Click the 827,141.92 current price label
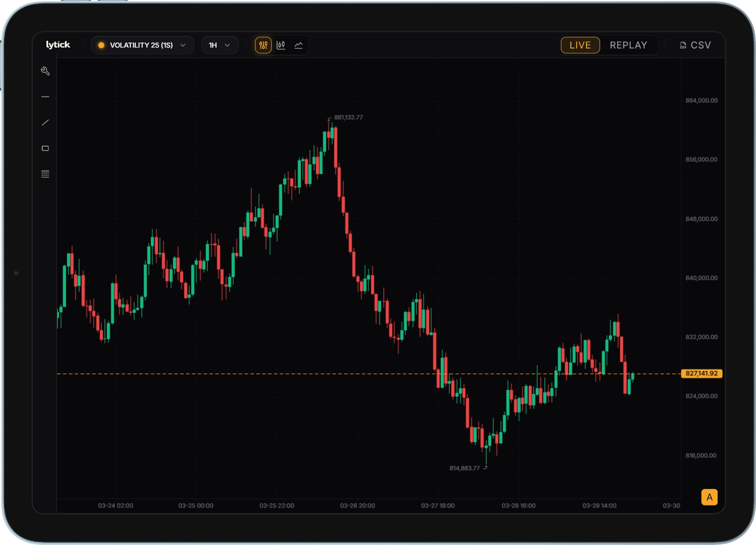The width and height of the screenshot is (756, 545). (701, 373)
